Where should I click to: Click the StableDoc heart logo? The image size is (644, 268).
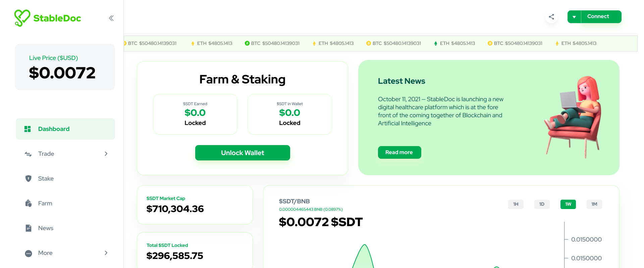pos(22,18)
